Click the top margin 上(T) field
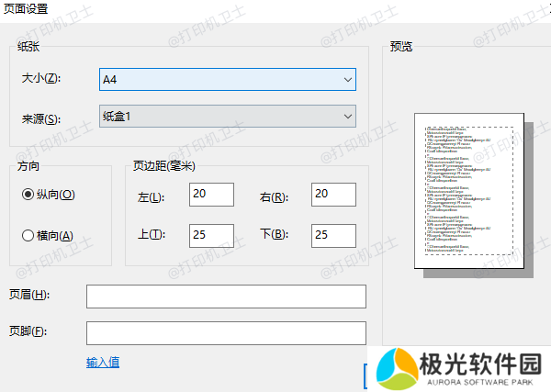Viewport: 551px width, 392px height. click(211, 236)
